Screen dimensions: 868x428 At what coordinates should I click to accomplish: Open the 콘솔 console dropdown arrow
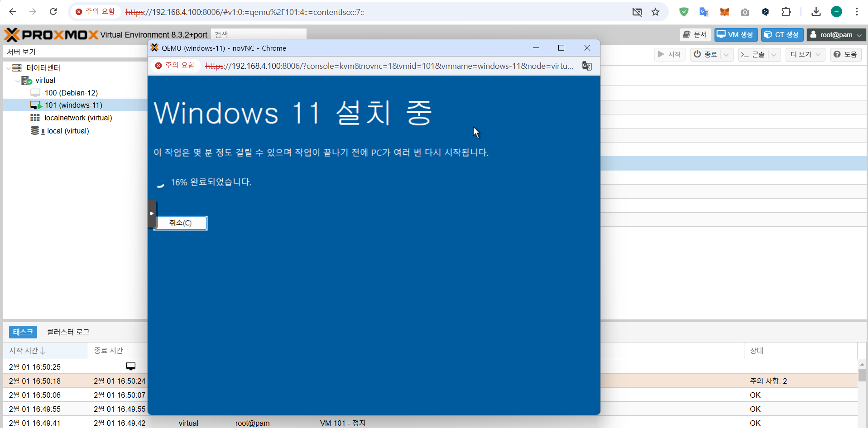point(774,55)
